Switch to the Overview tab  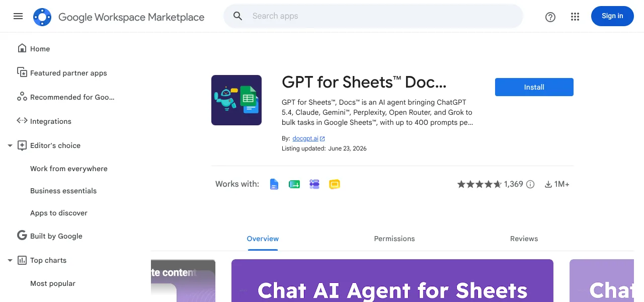[263, 239]
